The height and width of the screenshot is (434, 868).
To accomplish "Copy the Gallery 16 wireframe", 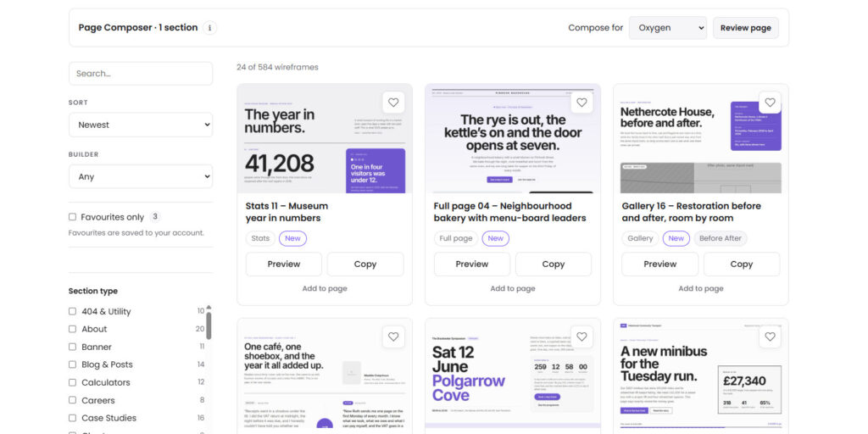I will click(x=742, y=264).
